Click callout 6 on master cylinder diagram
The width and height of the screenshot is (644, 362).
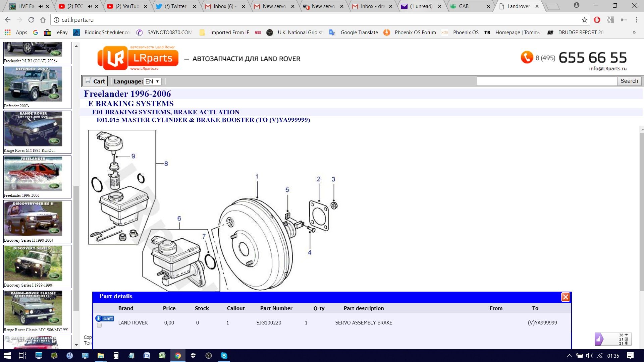179,219
